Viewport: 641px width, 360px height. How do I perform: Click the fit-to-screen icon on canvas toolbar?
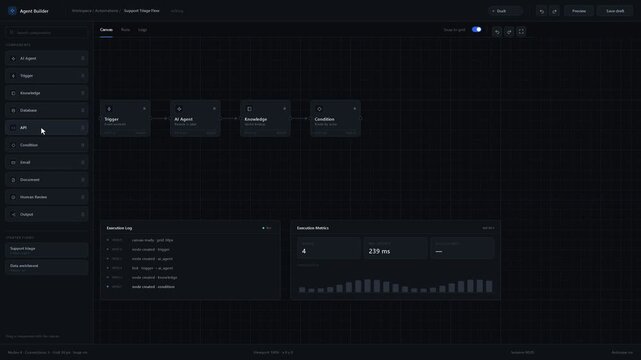pos(521,31)
